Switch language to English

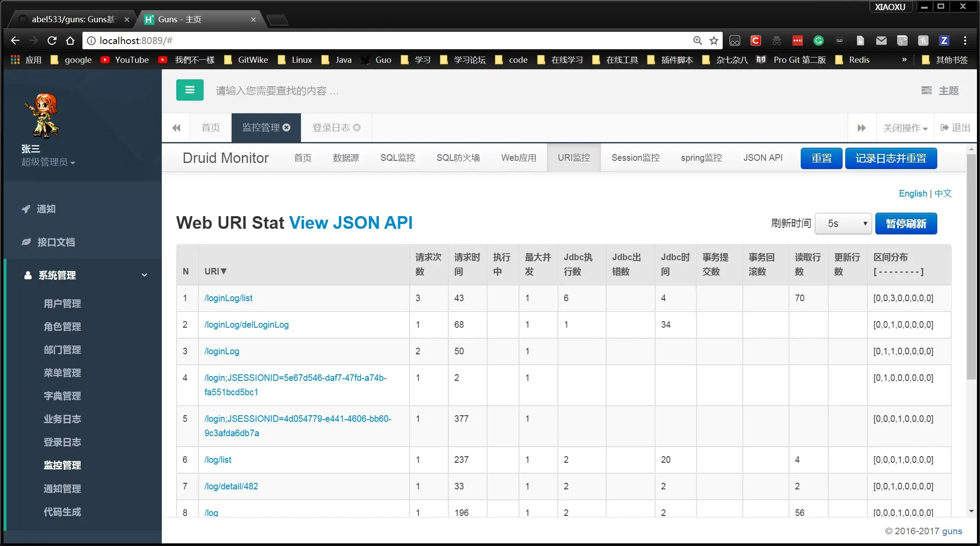pyautogui.click(x=912, y=193)
